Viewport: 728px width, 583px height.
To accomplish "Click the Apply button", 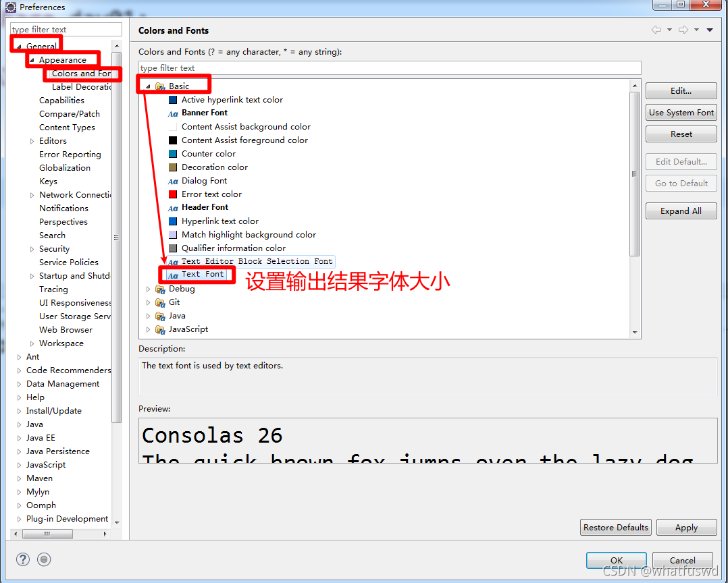I will 687,528.
